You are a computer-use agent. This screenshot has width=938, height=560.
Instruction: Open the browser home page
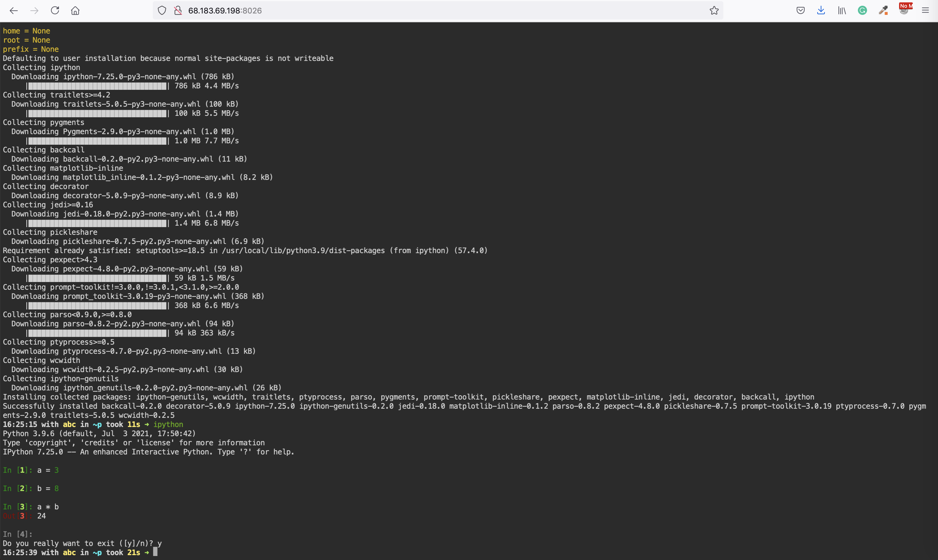coord(75,11)
